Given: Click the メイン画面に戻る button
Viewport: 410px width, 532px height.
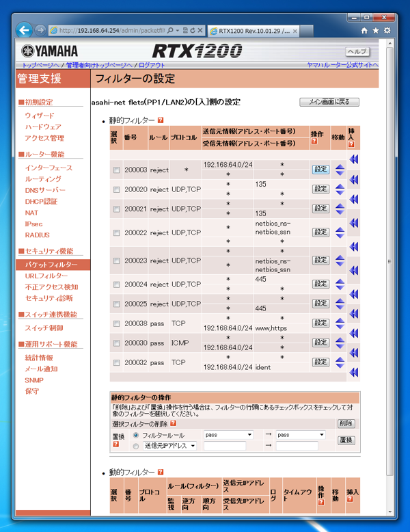Looking at the screenshot, I should [329, 102].
